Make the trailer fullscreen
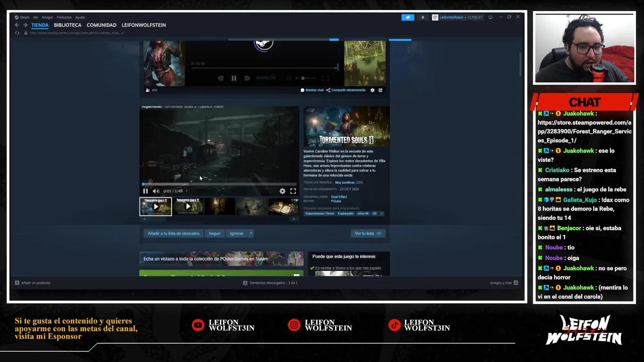644x362 pixels. [293, 191]
